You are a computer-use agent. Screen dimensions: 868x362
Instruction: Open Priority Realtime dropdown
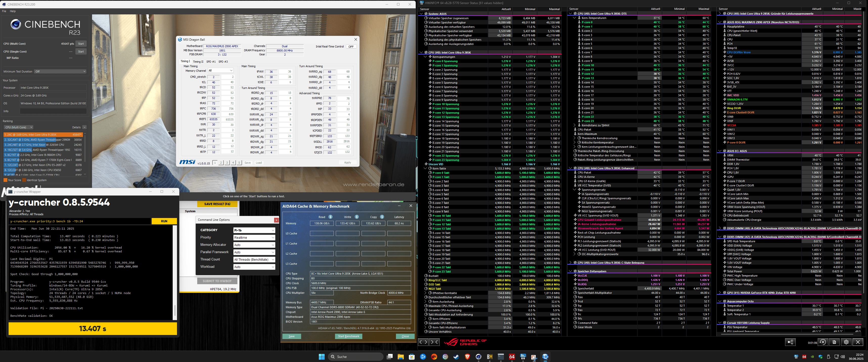254,237
